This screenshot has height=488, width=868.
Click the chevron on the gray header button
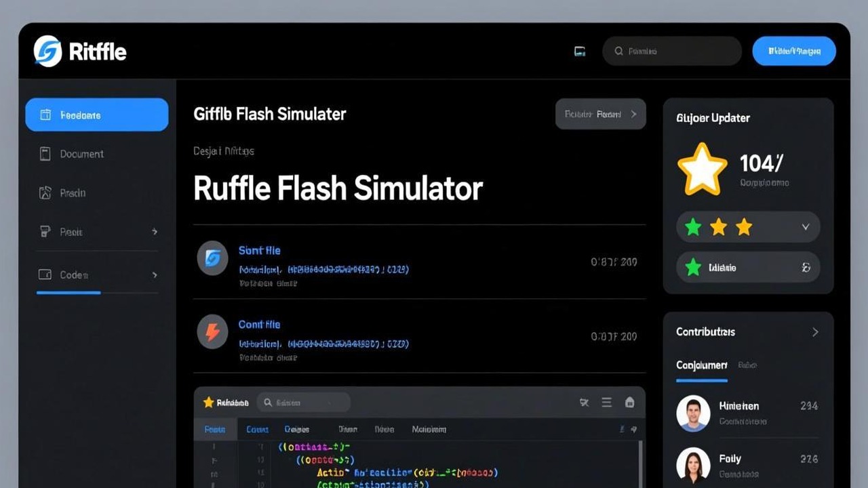(x=633, y=115)
